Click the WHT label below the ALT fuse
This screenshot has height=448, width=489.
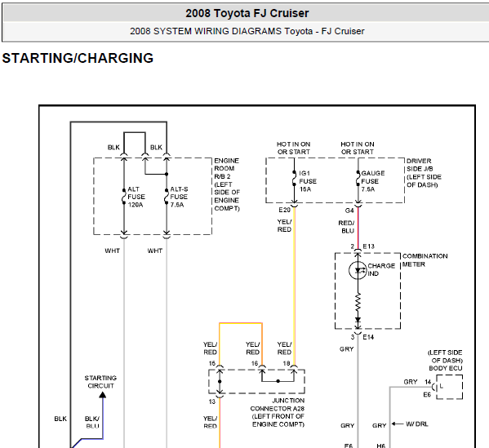point(113,251)
